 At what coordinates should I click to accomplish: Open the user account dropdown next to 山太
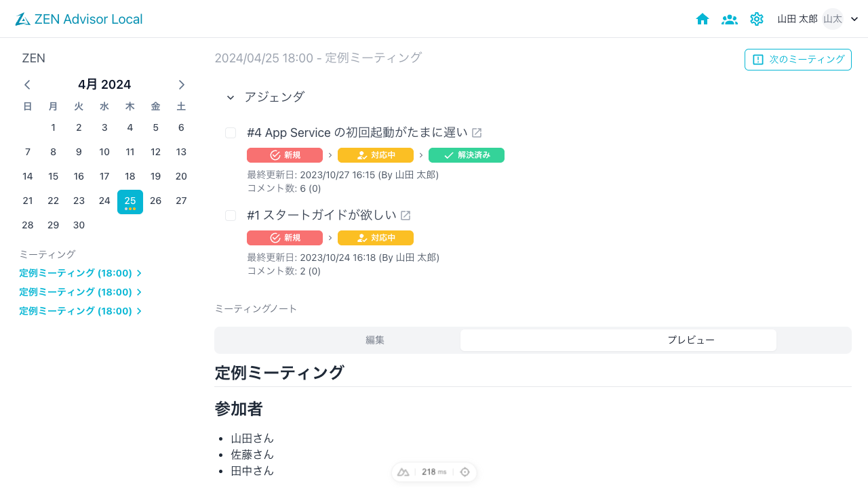853,19
